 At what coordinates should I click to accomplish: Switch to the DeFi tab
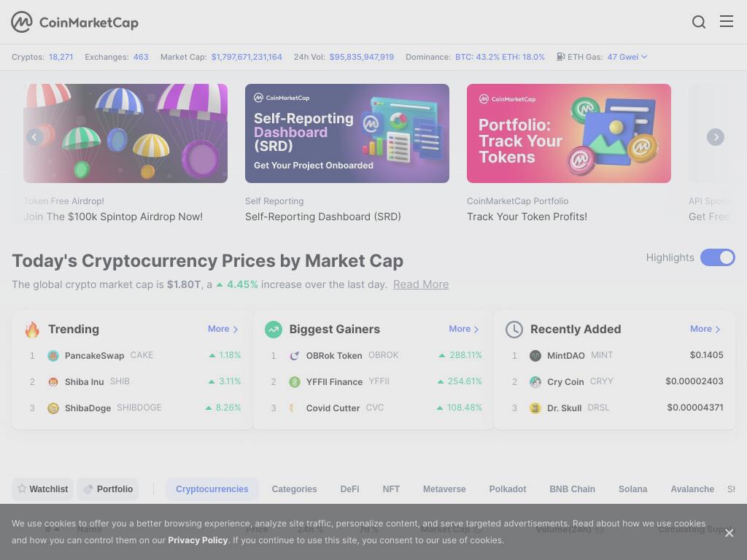click(x=349, y=489)
